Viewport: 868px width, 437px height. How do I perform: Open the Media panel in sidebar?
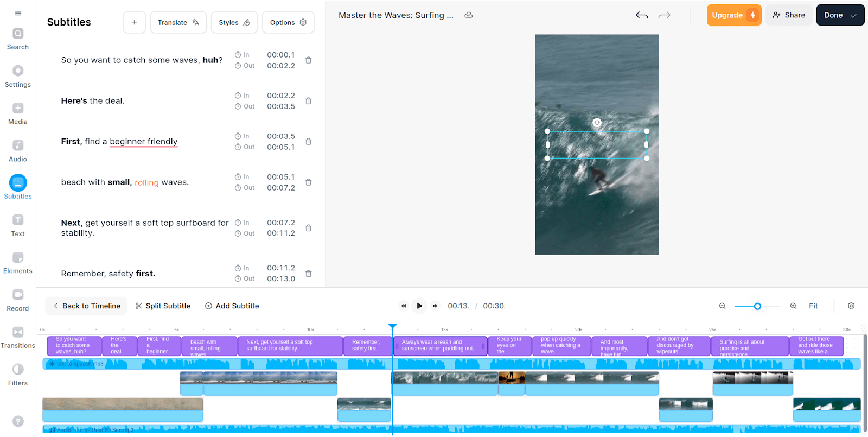coord(18,114)
